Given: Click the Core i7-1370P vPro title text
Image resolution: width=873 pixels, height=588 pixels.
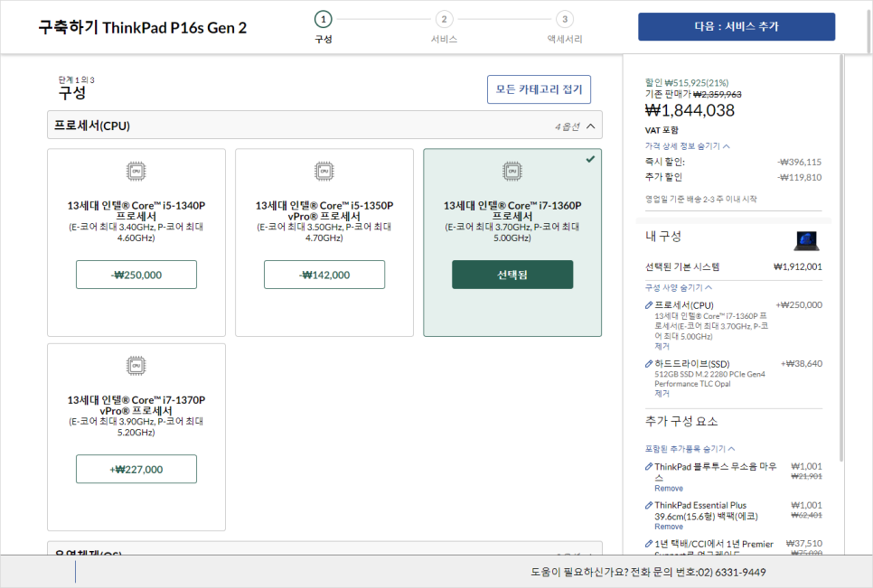Looking at the screenshot, I should [136, 406].
